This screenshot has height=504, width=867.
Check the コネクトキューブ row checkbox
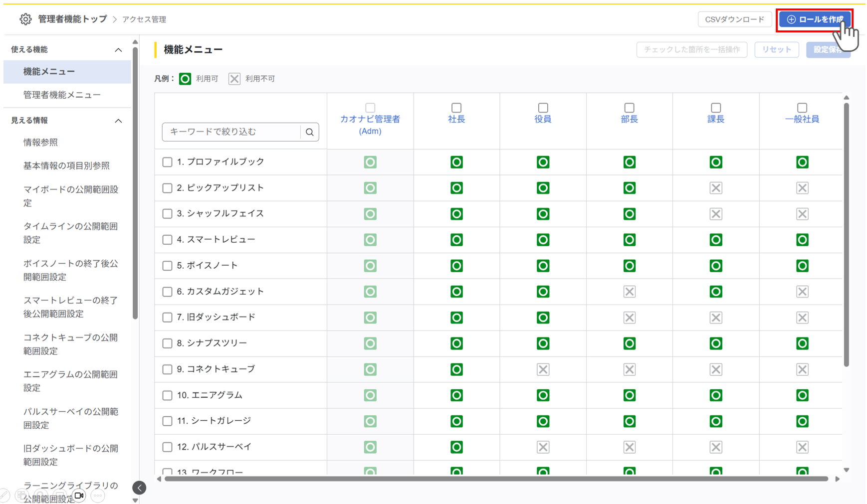pyautogui.click(x=167, y=369)
